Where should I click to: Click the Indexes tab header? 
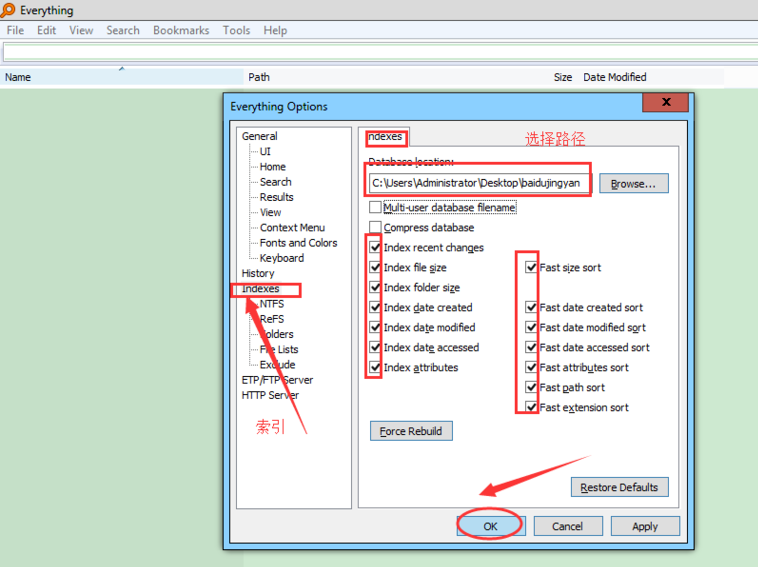point(385,137)
